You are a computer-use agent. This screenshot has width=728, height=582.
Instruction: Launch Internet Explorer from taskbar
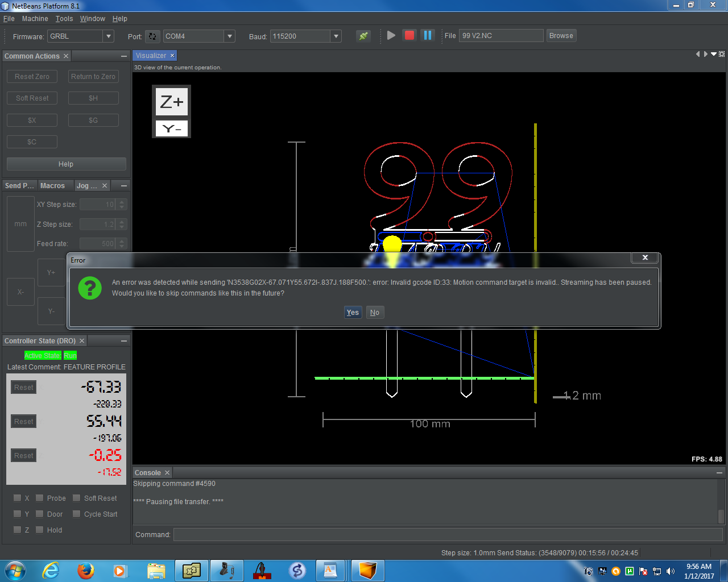pos(51,571)
